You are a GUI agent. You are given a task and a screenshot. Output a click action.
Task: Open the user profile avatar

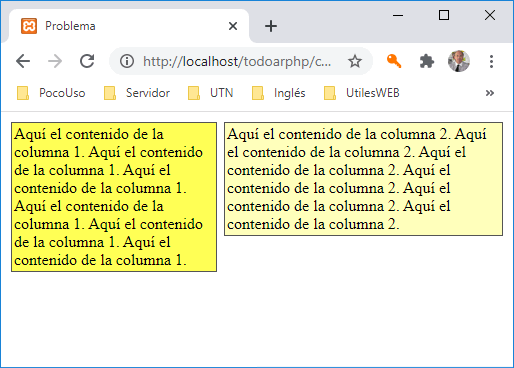pyautogui.click(x=459, y=61)
